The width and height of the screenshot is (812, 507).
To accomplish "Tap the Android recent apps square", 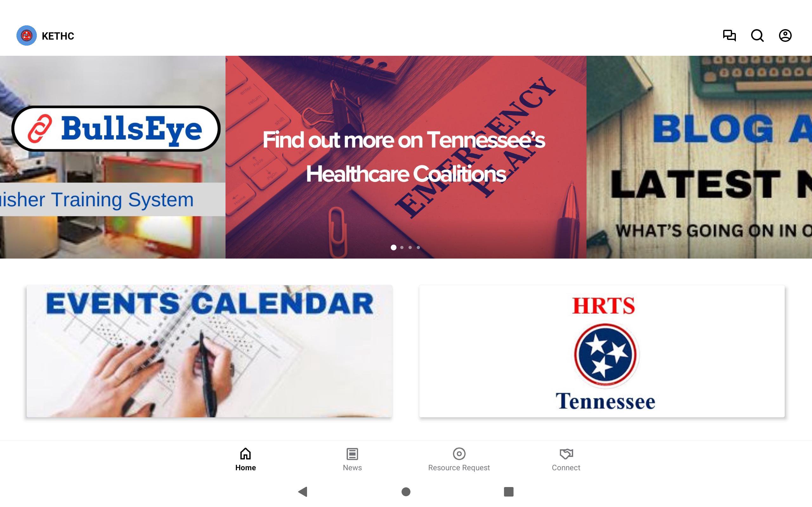I will point(509,491).
